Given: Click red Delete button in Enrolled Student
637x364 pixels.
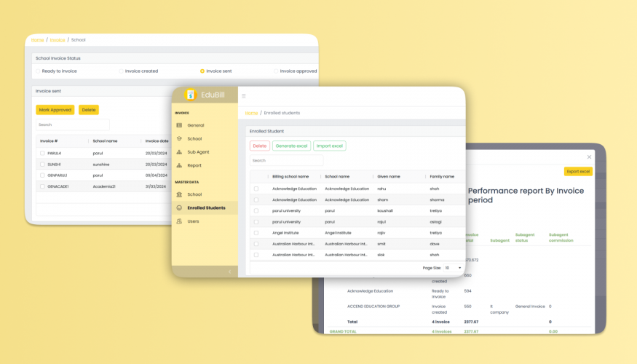Looking at the screenshot, I should [x=260, y=146].
